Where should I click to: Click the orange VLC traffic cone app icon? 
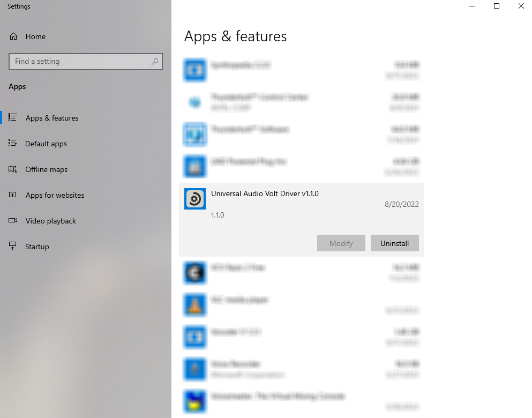tap(194, 305)
